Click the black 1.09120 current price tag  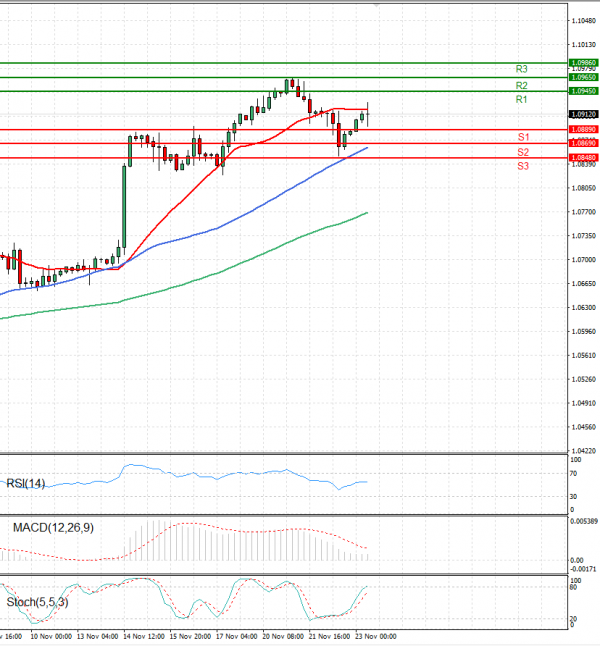point(584,114)
